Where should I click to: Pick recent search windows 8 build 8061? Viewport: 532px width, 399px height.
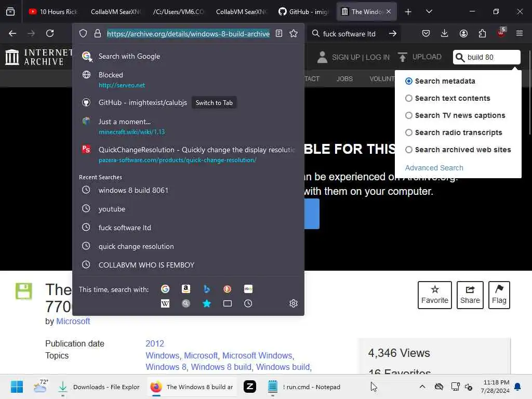[188, 190]
